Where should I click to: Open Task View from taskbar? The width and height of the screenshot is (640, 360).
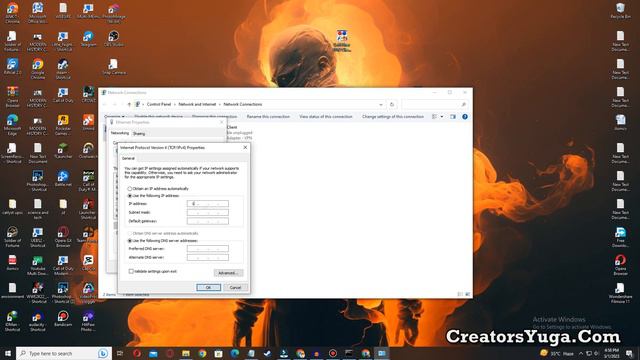tap(120, 353)
